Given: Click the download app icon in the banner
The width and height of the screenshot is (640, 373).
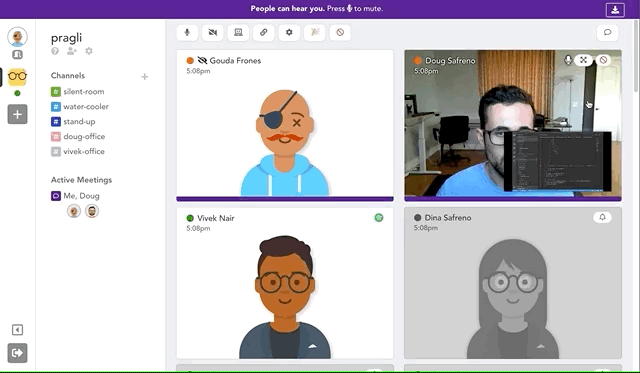Looking at the screenshot, I should tap(615, 9).
